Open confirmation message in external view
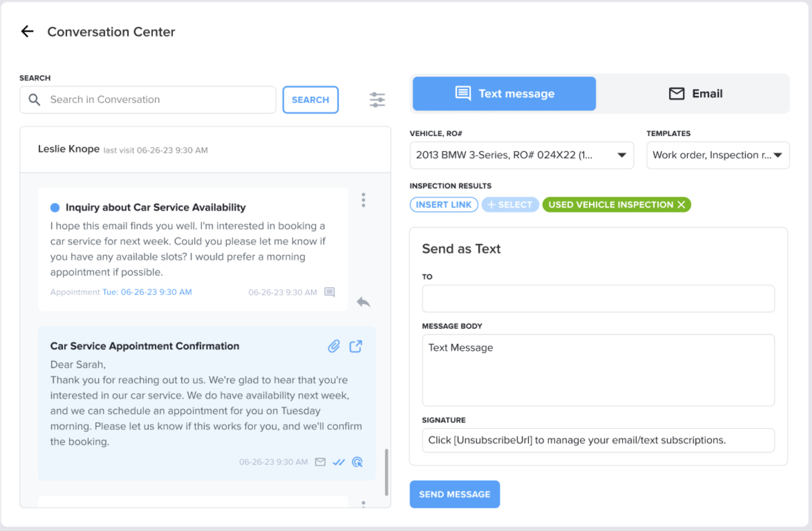 [x=356, y=346]
